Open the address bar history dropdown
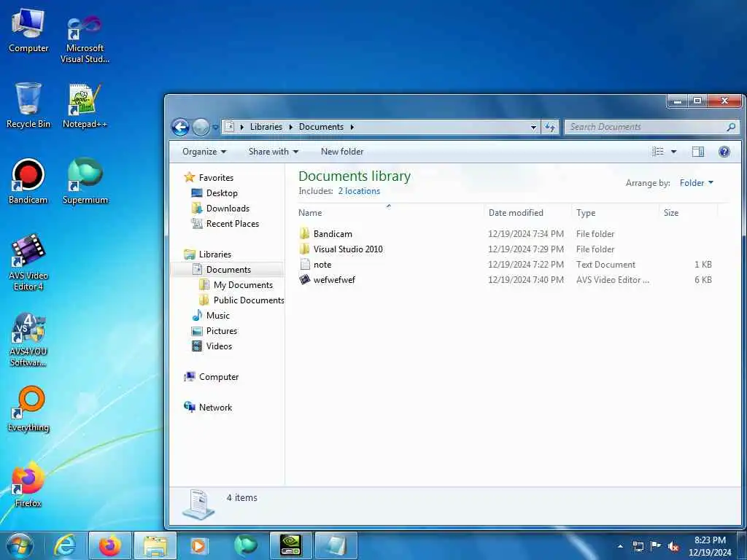The width and height of the screenshot is (747, 560). tap(533, 127)
